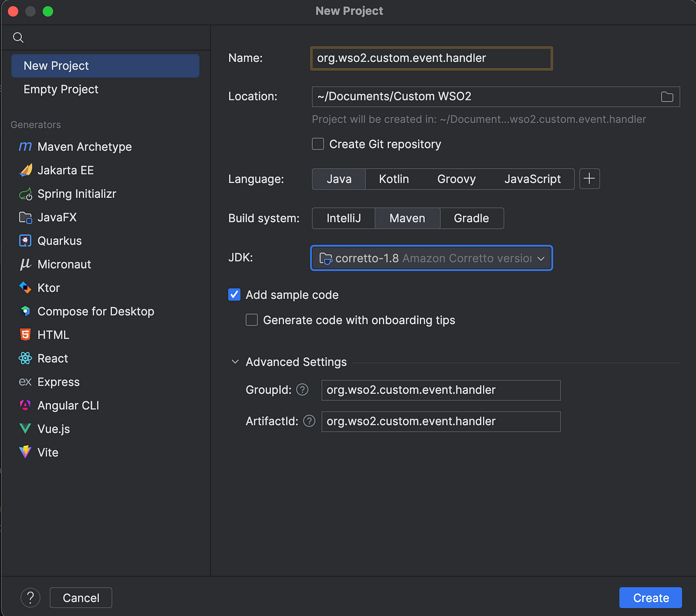The image size is (696, 616).
Task: Check Generate code with onboarding tips
Action: click(x=252, y=320)
